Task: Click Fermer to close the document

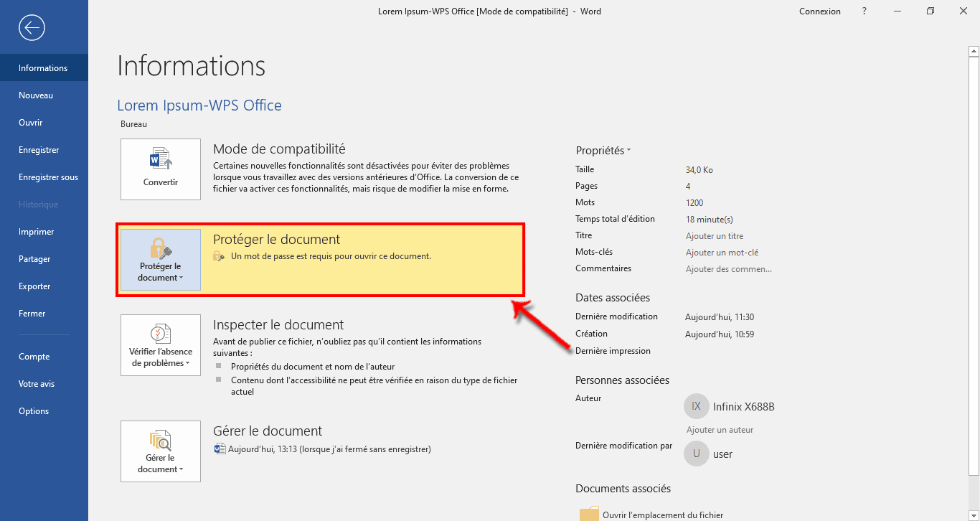Action: (x=44, y=314)
